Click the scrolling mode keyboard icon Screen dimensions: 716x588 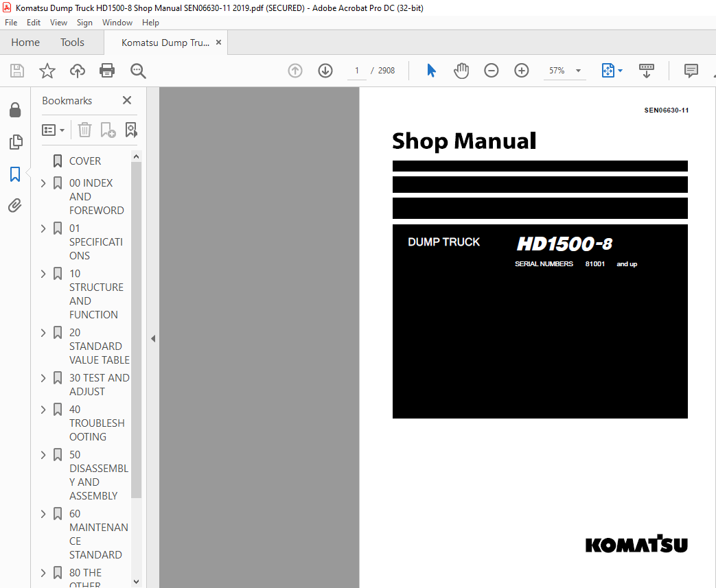(647, 71)
